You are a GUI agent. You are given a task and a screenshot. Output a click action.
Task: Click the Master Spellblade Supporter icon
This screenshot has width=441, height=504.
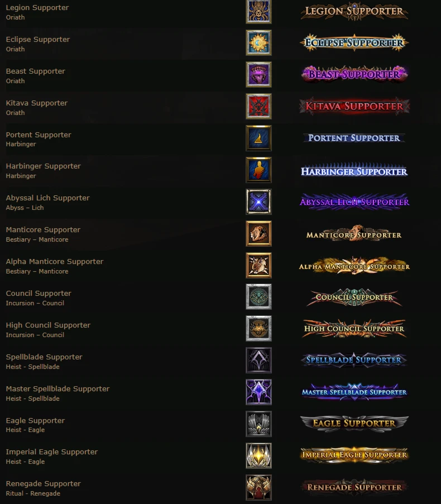(258, 392)
